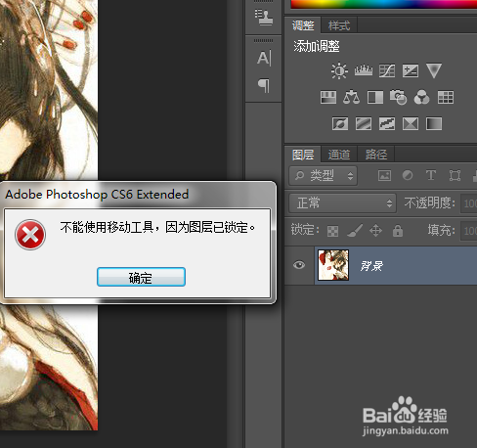Select the 背景 layer name
The height and width of the screenshot is (448, 477).
pos(371,266)
